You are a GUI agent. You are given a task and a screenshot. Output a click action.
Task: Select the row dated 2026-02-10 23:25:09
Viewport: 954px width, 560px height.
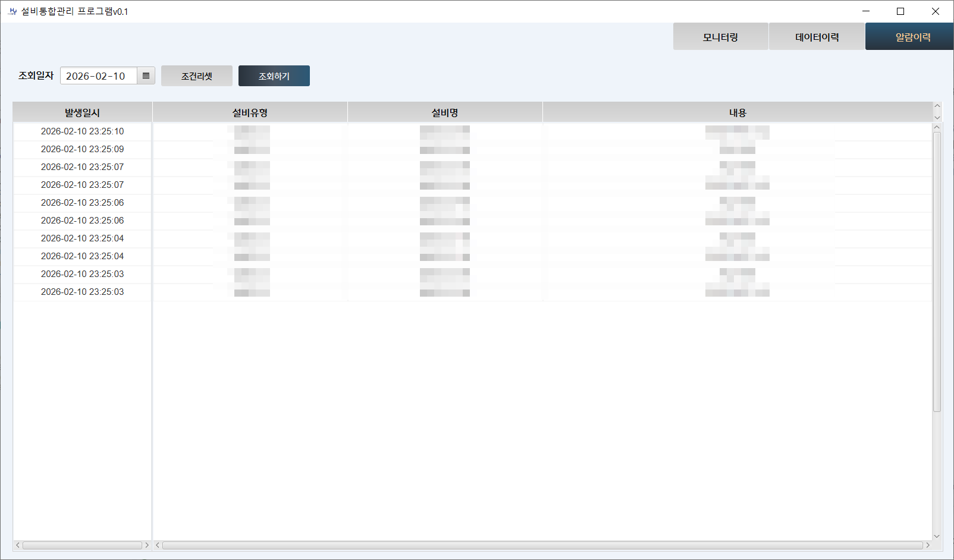[82, 149]
